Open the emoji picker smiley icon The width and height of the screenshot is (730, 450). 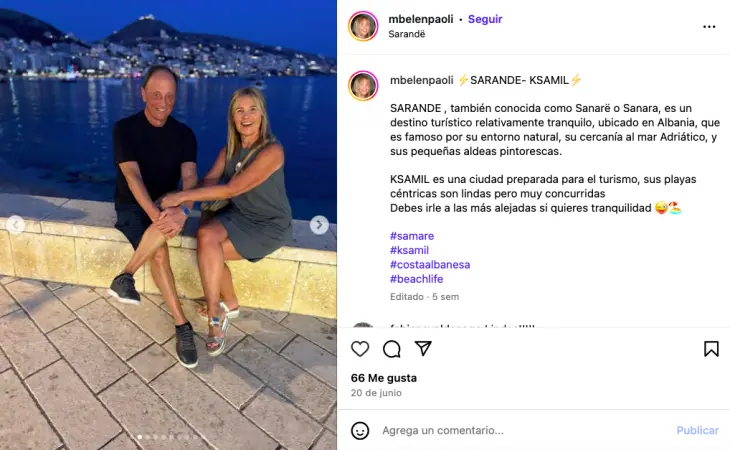click(x=360, y=430)
